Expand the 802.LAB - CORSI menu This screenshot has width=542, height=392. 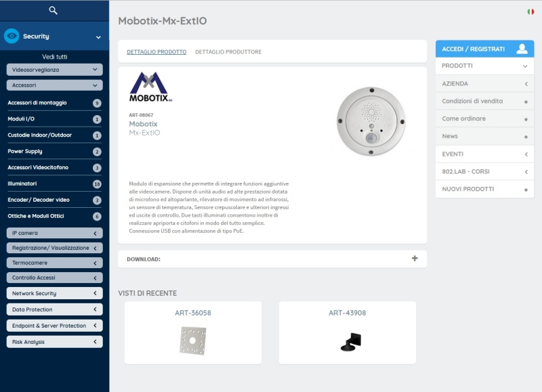(484, 172)
